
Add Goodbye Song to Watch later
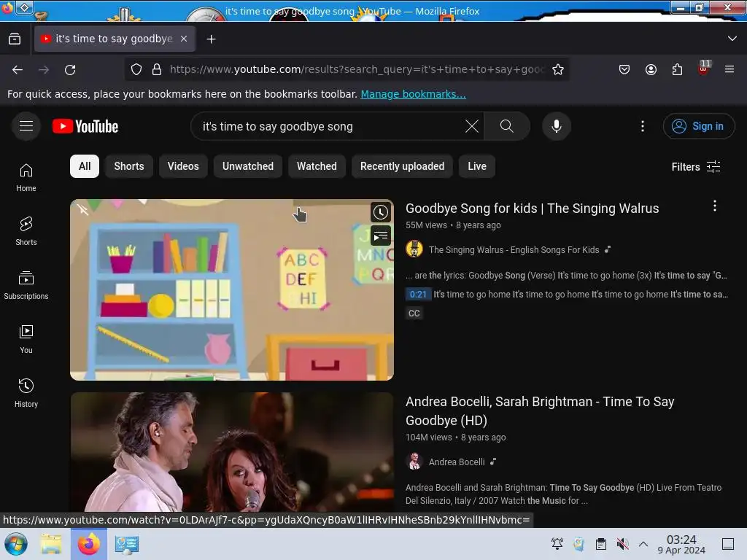[x=381, y=212]
